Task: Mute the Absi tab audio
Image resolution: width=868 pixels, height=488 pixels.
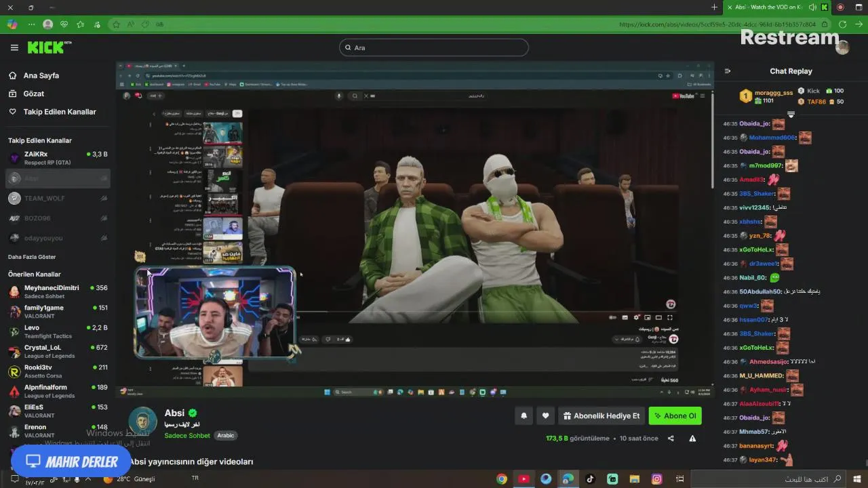Action: click(813, 7)
